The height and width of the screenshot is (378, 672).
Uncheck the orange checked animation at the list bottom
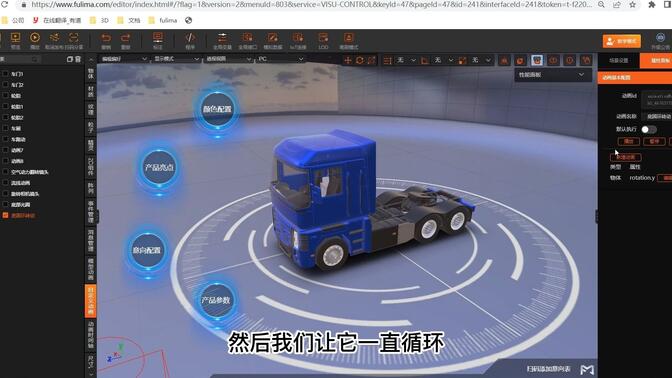click(6, 216)
